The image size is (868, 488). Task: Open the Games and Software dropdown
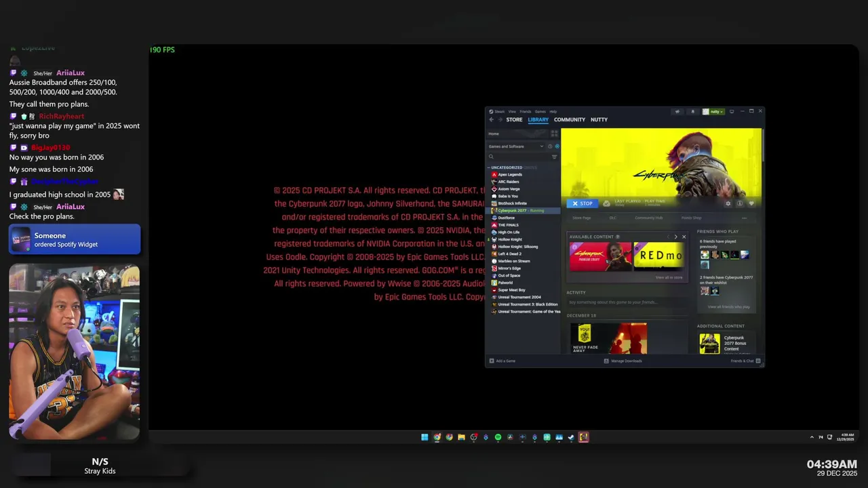point(515,146)
